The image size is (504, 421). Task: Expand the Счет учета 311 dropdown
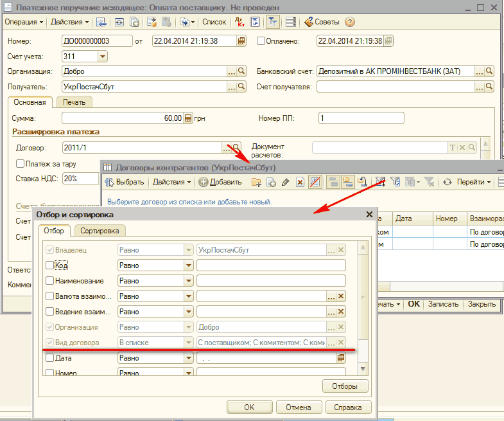(x=102, y=57)
